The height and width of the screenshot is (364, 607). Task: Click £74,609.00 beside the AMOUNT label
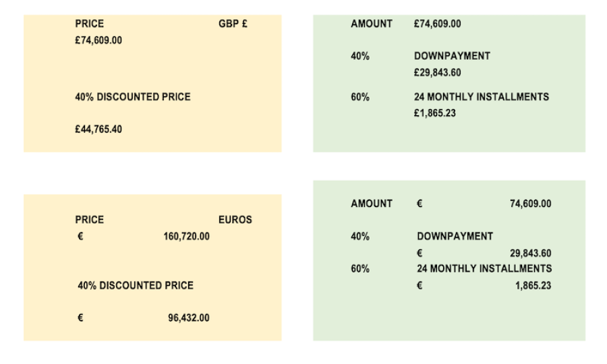tap(437, 24)
